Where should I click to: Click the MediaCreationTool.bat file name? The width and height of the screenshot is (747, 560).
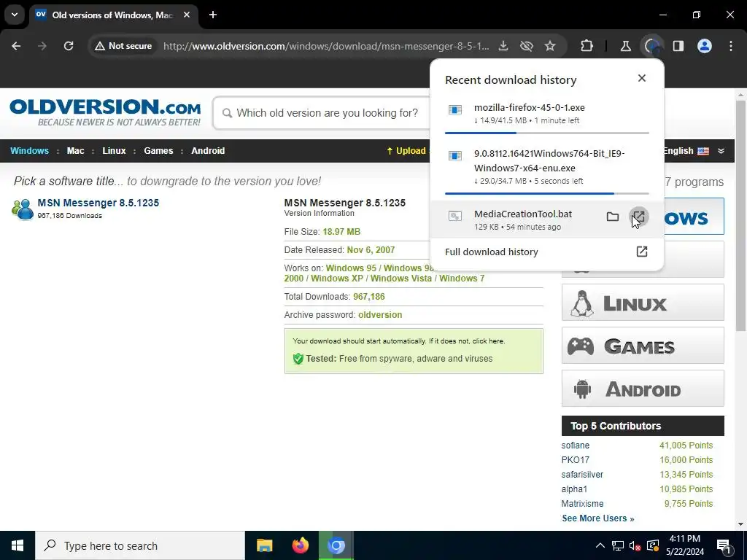pos(522,214)
